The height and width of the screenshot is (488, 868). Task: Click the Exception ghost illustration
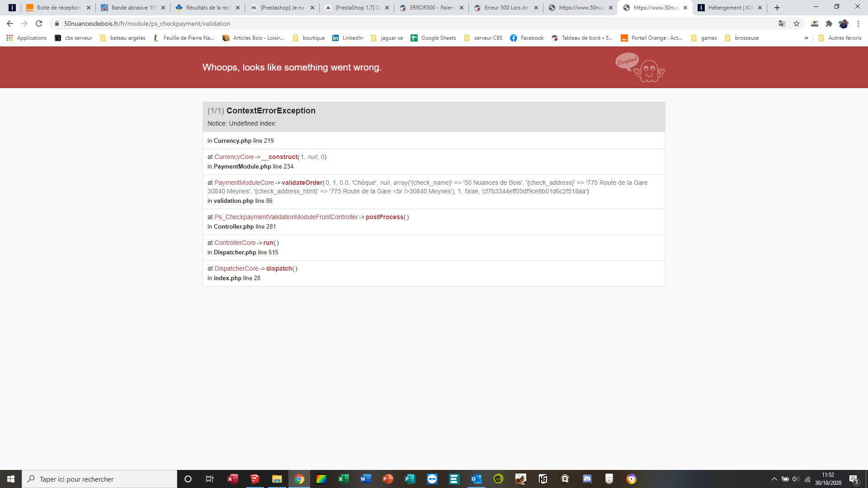(x=640, y=67)
